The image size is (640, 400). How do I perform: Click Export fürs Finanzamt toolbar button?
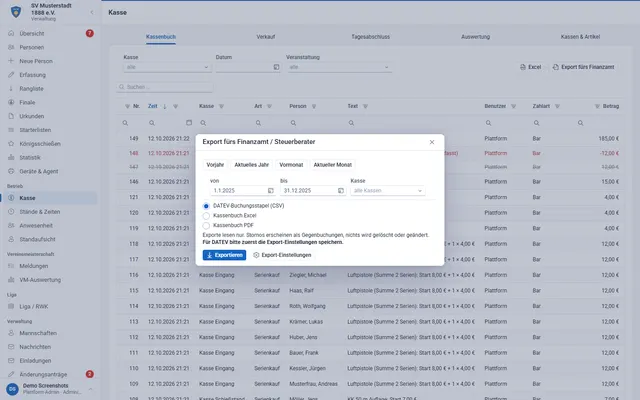tap(584, 67)
